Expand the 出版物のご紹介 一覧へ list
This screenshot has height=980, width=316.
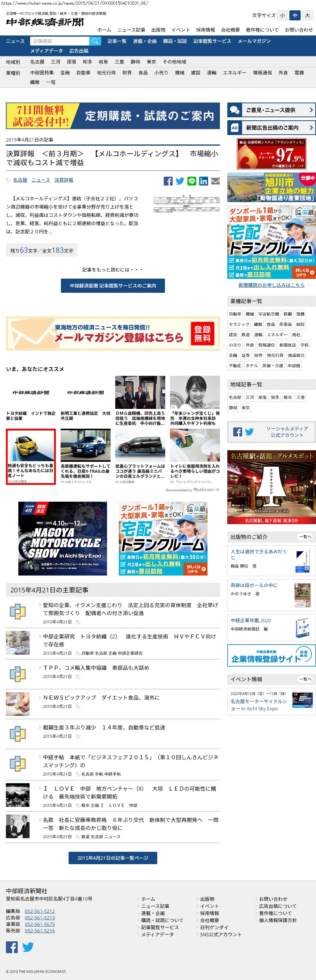tap(305, 537)
